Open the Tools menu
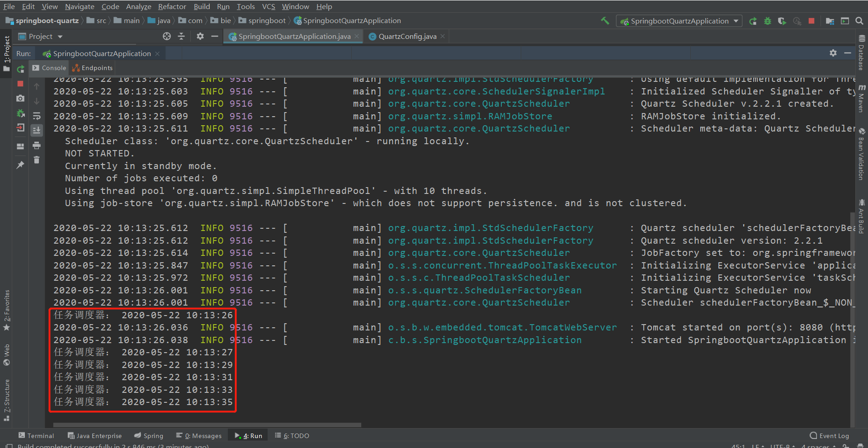The image size is (868, 448). point(245,6)
